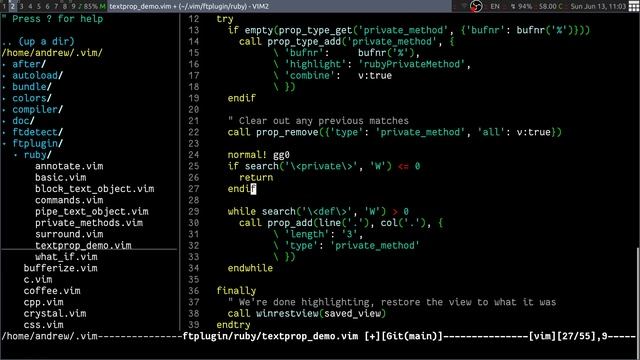Viewport: 640px width, 360px height.
Task: Open css.vim file
Action: [43, 325]
